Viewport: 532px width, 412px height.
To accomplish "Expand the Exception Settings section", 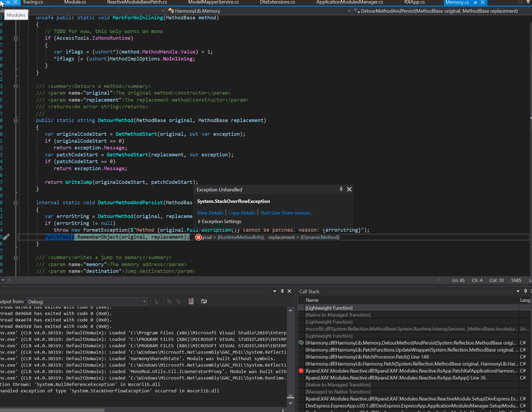I will pos(199,221).
